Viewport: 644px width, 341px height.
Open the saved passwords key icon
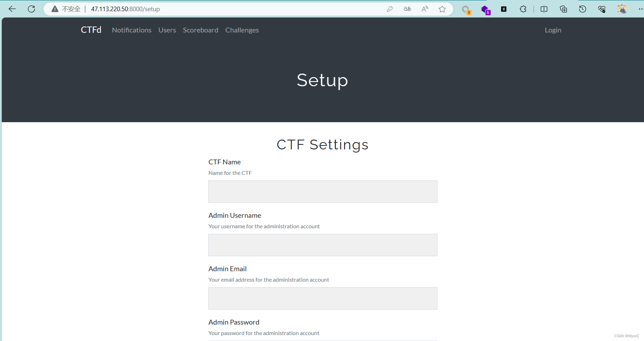click(x=390, y=9)
